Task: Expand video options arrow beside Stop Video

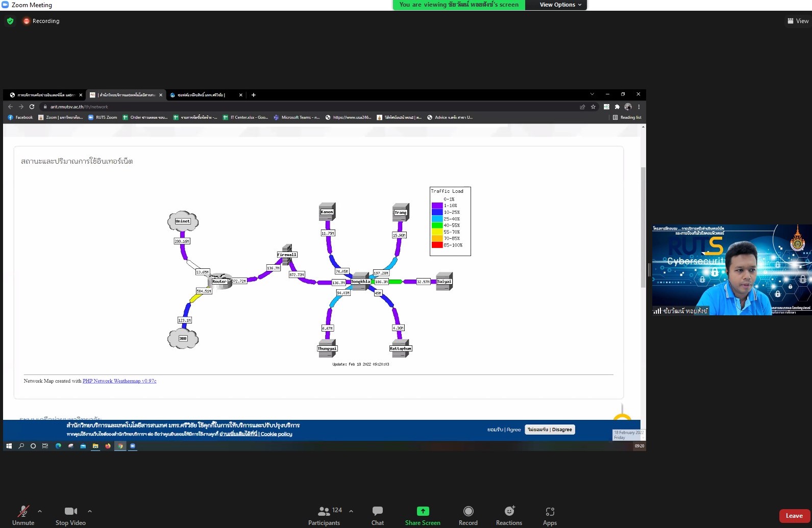Action: [x=90, y=511]
